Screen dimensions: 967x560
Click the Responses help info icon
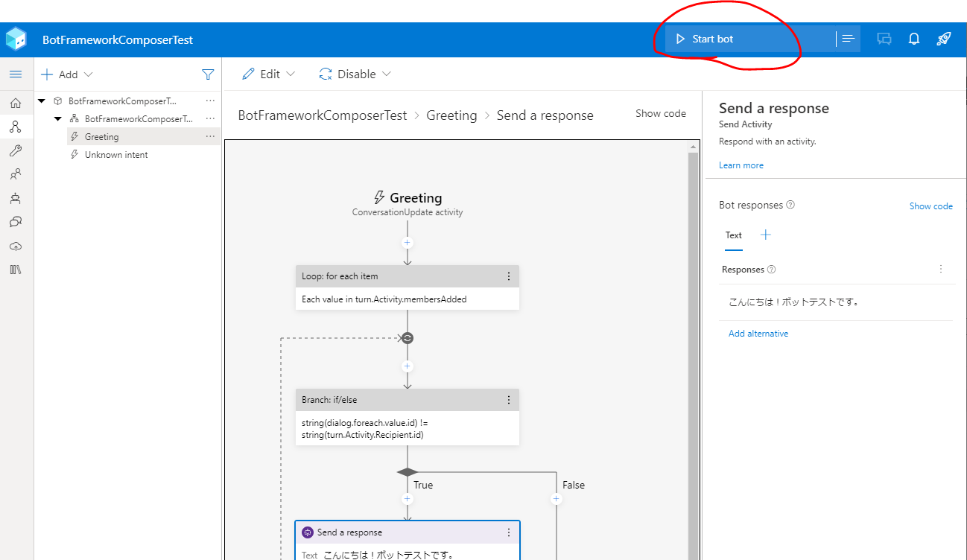click(x=772, y=270)
